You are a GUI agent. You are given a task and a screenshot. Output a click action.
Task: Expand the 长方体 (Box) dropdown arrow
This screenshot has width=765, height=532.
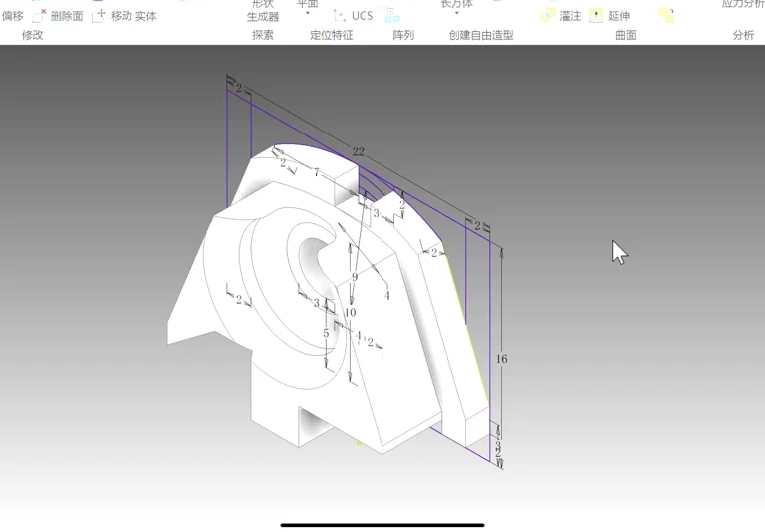point(457,14)
